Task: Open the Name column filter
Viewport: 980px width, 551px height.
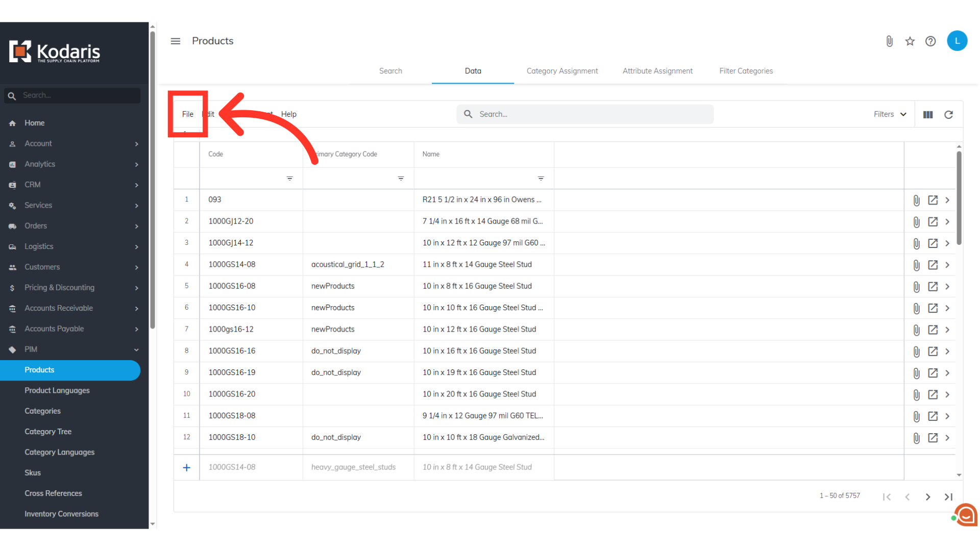Action: (x=541, y=179)
